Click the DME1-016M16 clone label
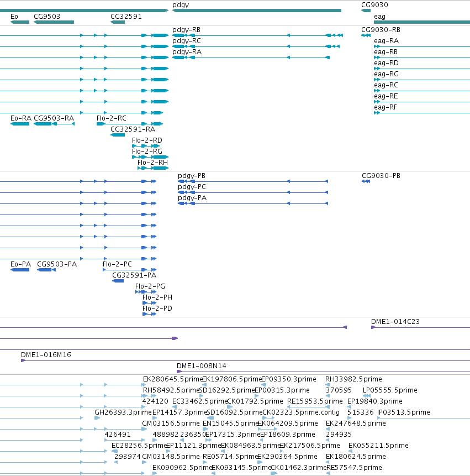 (x=46, y=355)
